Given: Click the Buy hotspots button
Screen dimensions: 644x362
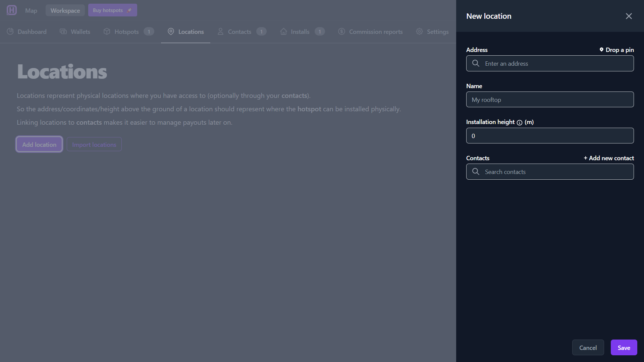Looking at the screenshot, I should point(112,10).
